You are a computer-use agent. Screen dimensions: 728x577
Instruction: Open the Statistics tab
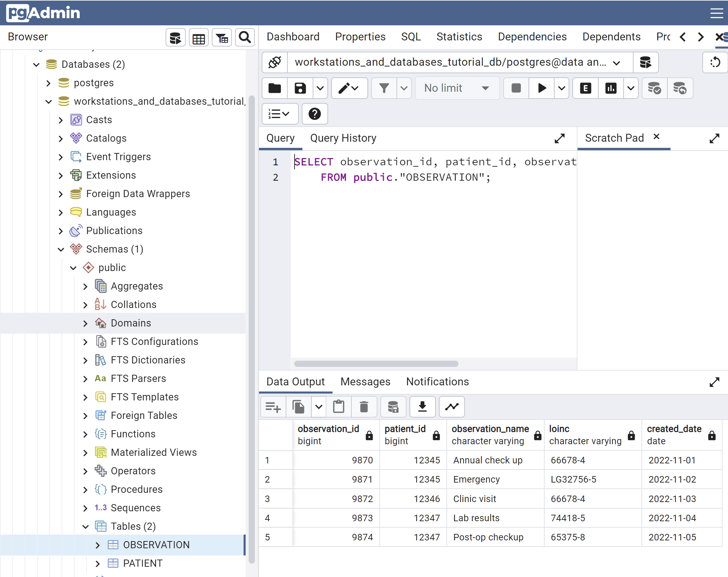click(459, 37)
